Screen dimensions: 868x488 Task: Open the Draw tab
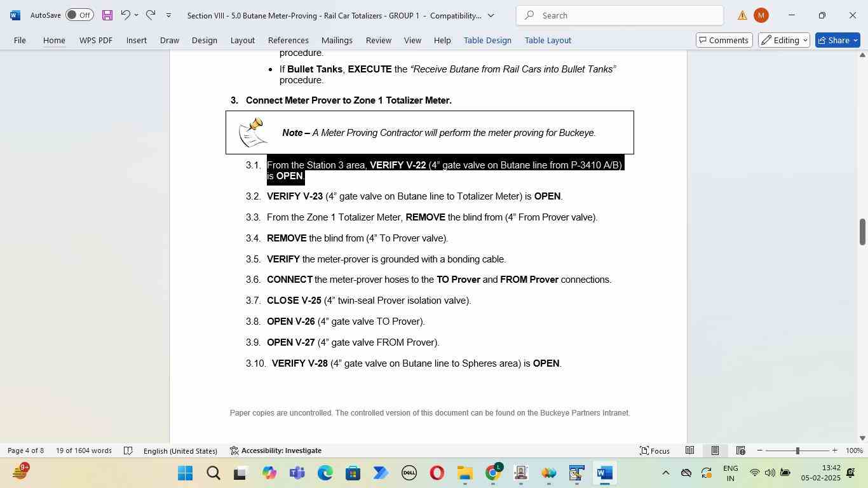coord(169,40)
